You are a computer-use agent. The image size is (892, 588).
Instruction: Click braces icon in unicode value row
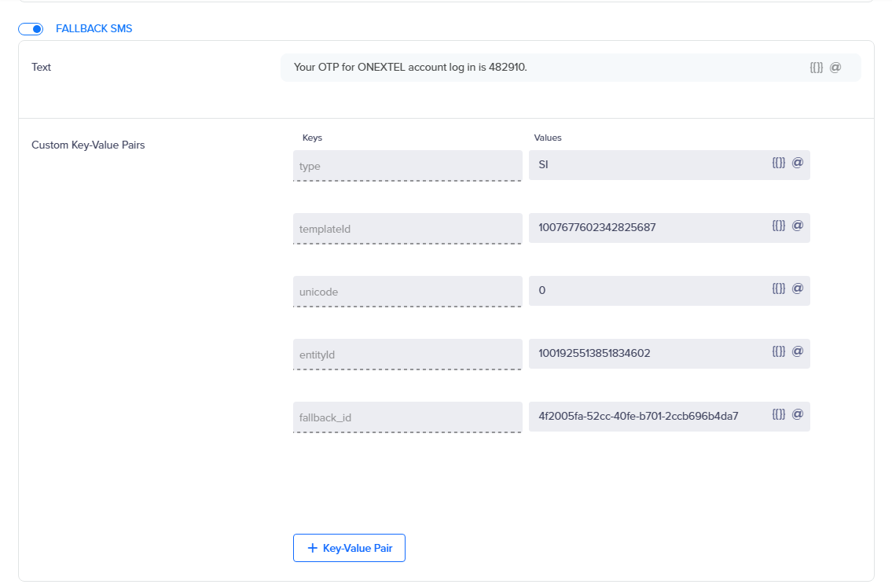click(779, 288)
